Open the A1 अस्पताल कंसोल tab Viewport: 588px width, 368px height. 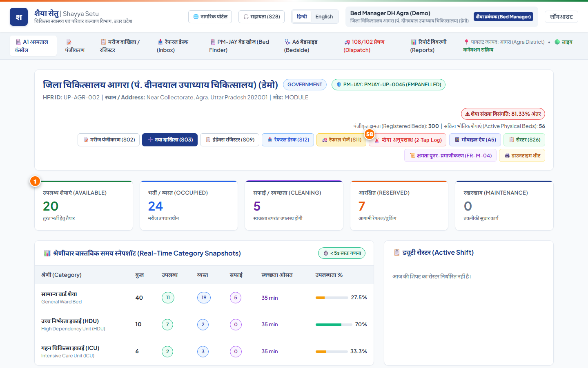click(33, 46)
